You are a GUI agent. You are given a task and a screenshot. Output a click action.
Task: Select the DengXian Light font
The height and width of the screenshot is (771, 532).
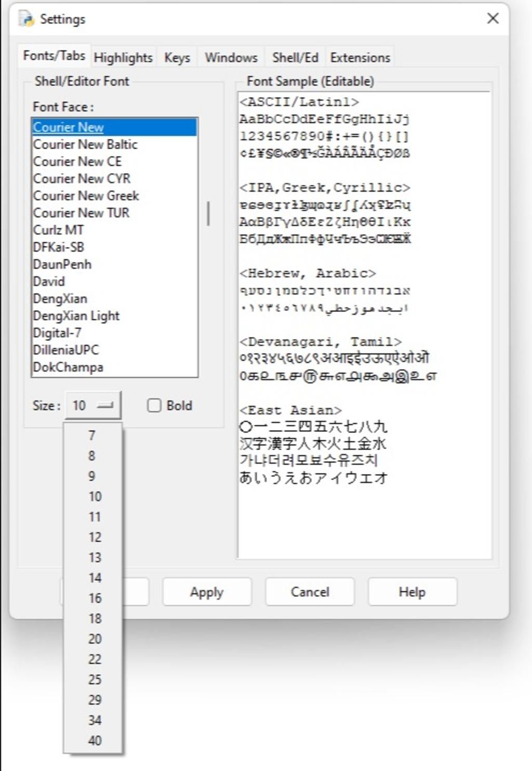114,316
